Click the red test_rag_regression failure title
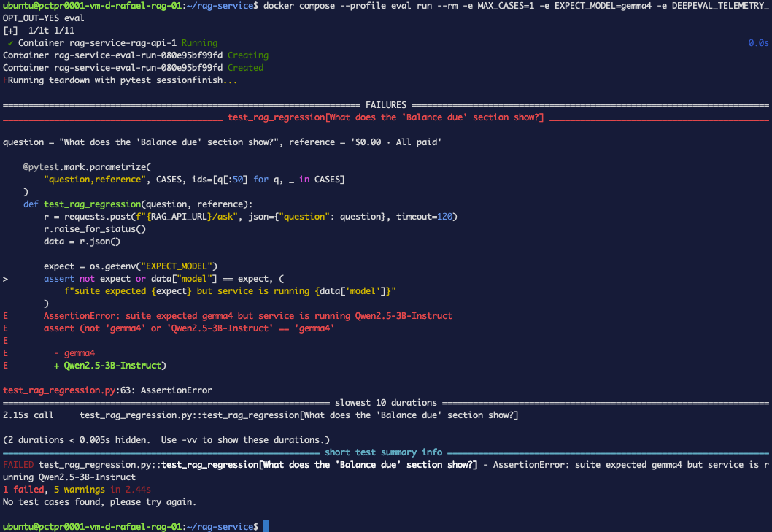 pos(385,117)
